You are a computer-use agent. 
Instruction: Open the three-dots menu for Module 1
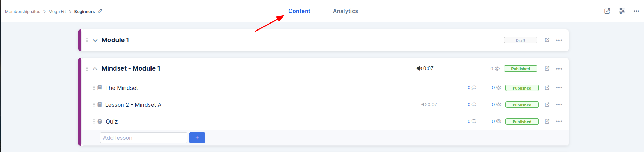(559, 40)
